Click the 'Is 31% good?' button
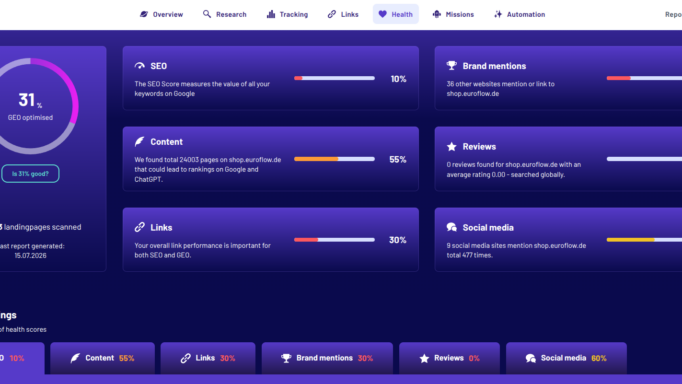This screenshot has width=682, height=384. point(30,174)
